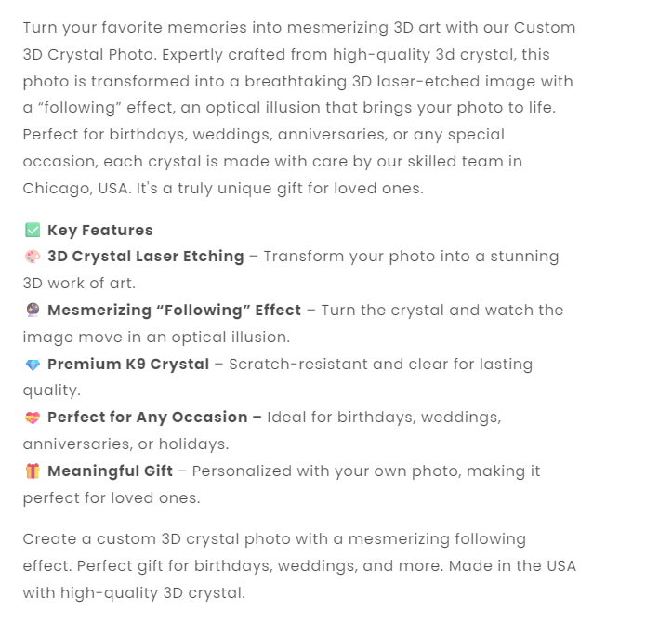Click the crystal ball emoji icon
The width and height of the screenshot is (672, 623).
pos(33,311)
